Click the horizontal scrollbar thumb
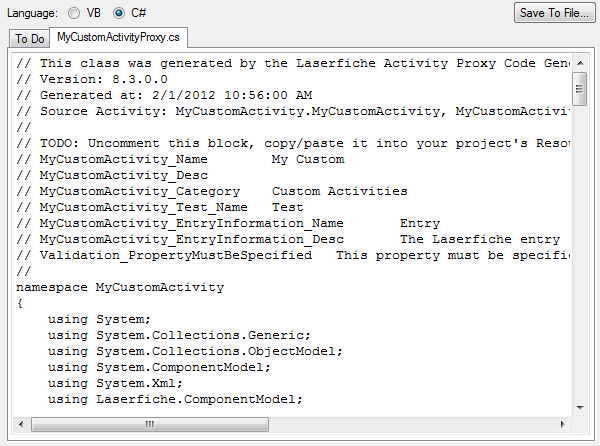 (150, 424)
